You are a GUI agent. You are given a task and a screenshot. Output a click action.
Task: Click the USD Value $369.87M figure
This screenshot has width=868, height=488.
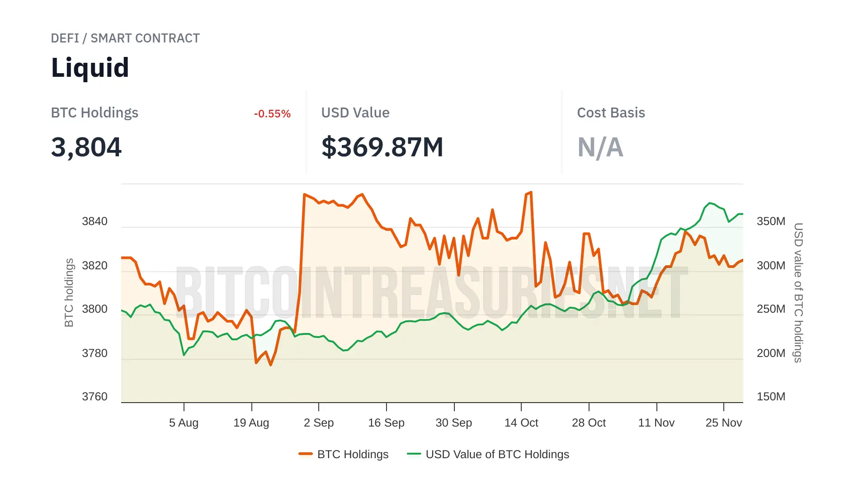pyautogui.click(x=382, y=147)
